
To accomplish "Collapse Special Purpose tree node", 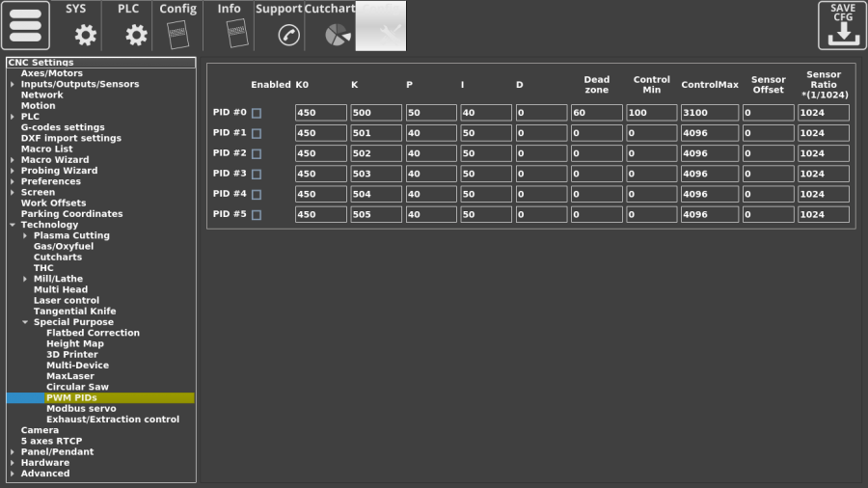I will (25, 322).
